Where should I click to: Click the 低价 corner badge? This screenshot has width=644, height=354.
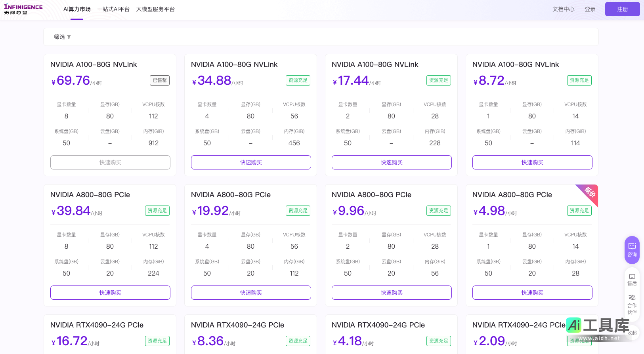click(x=590, y=192)
